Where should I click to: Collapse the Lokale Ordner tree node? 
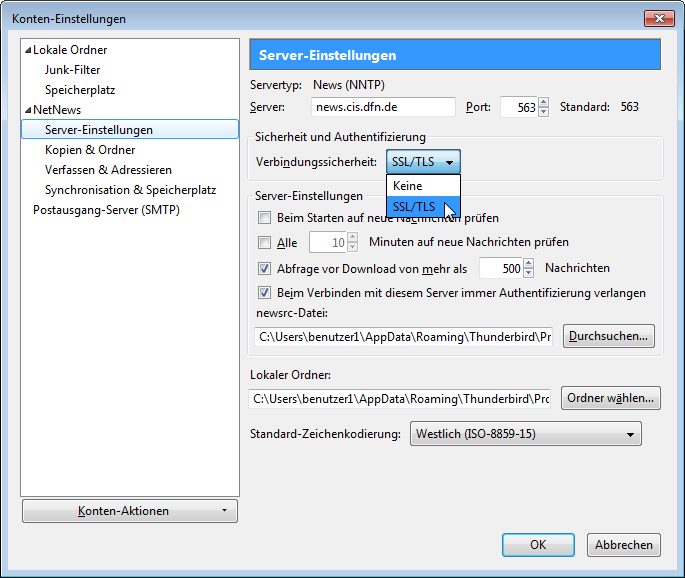click(x=28, y=50)
